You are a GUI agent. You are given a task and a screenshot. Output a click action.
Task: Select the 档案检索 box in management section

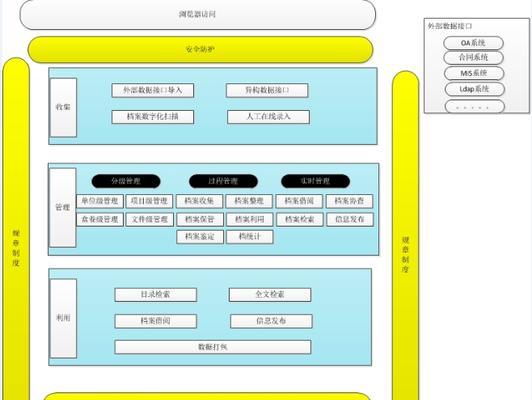(300, 220)
